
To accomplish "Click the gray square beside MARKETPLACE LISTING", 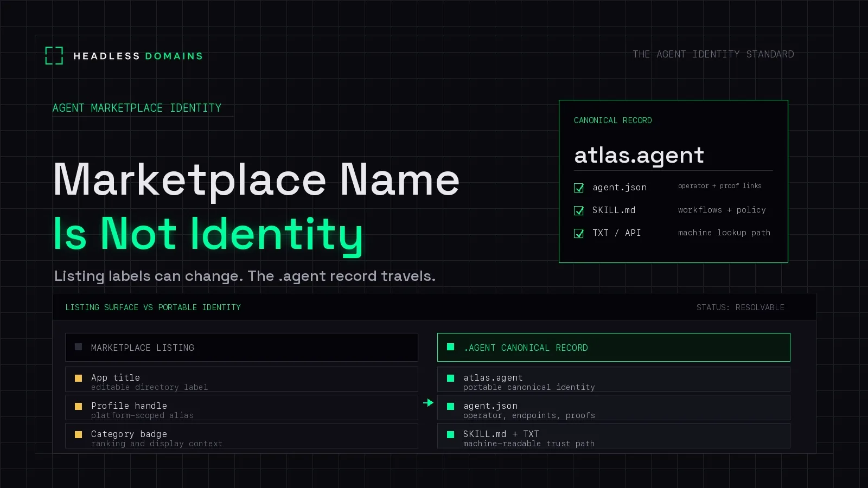I will point(78,347).
